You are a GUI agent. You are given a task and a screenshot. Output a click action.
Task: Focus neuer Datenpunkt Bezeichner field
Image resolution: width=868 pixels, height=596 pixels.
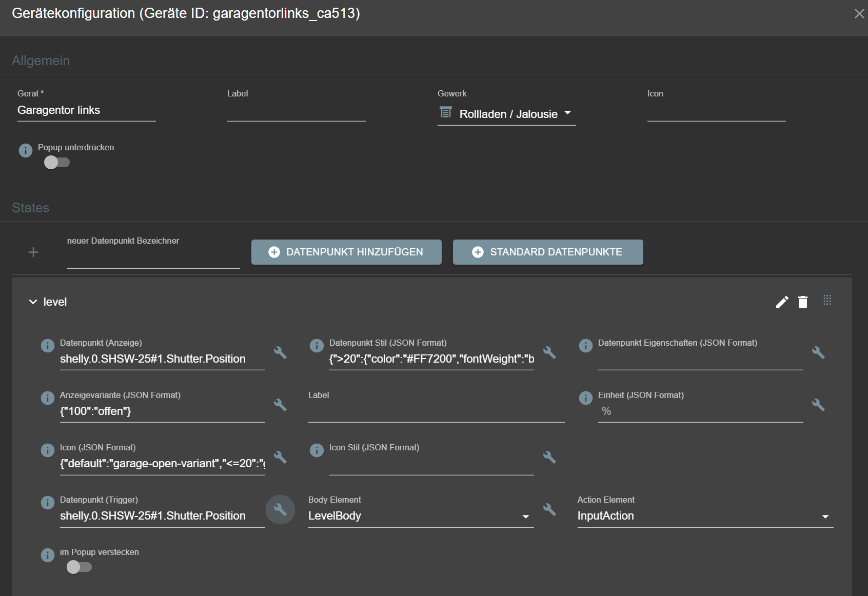click(x=153, y=258)
